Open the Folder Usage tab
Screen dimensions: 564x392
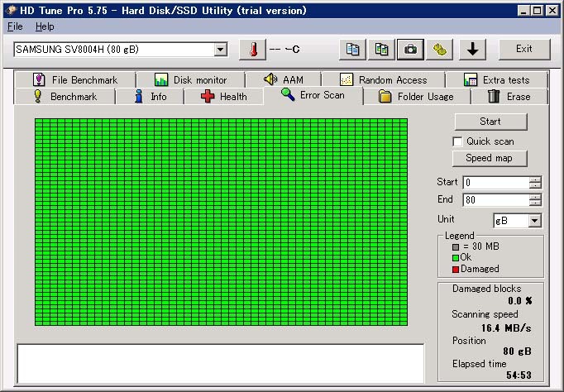pyautogui.click(x=417, y=97)
